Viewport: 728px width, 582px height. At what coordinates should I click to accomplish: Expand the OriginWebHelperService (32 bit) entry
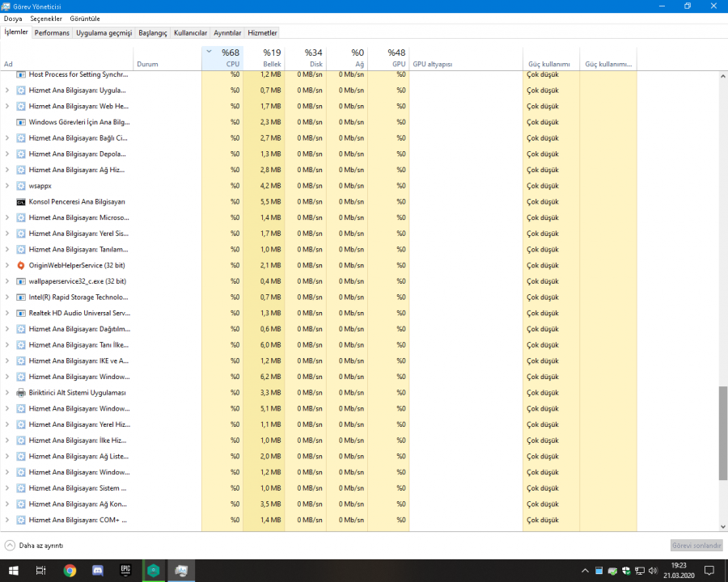[7, 265]
